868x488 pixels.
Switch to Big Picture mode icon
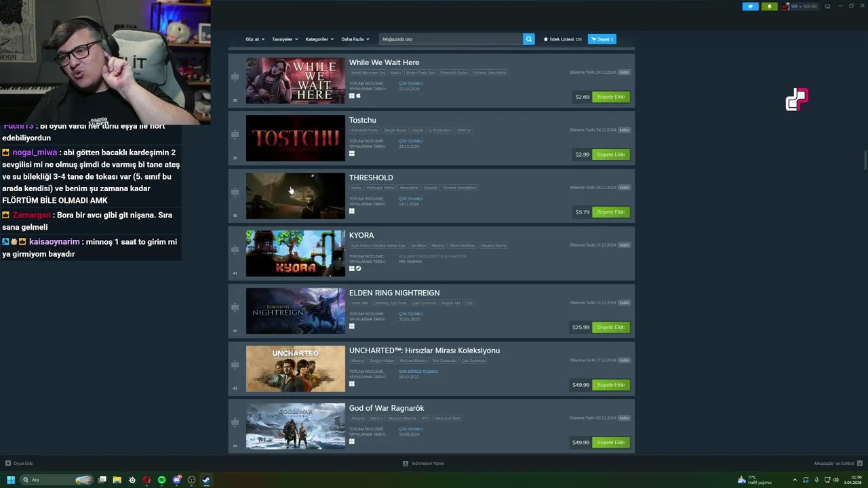[827, 6]
